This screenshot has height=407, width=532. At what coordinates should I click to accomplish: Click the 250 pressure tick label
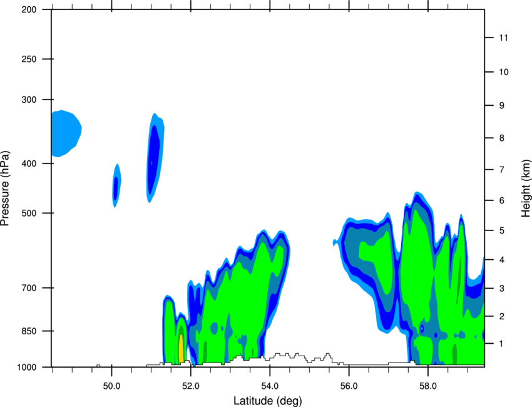(29, 59)
